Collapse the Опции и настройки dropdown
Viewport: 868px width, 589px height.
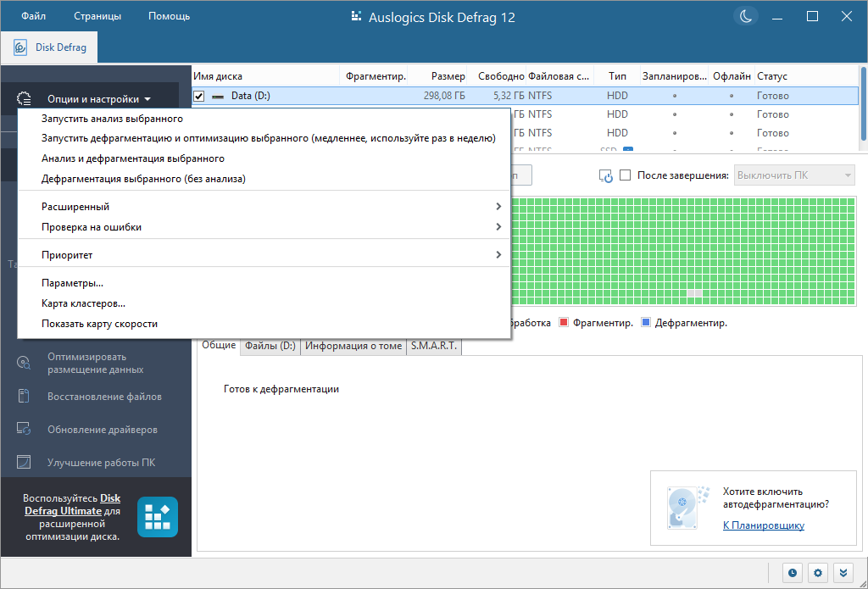[x=98, y=99]
